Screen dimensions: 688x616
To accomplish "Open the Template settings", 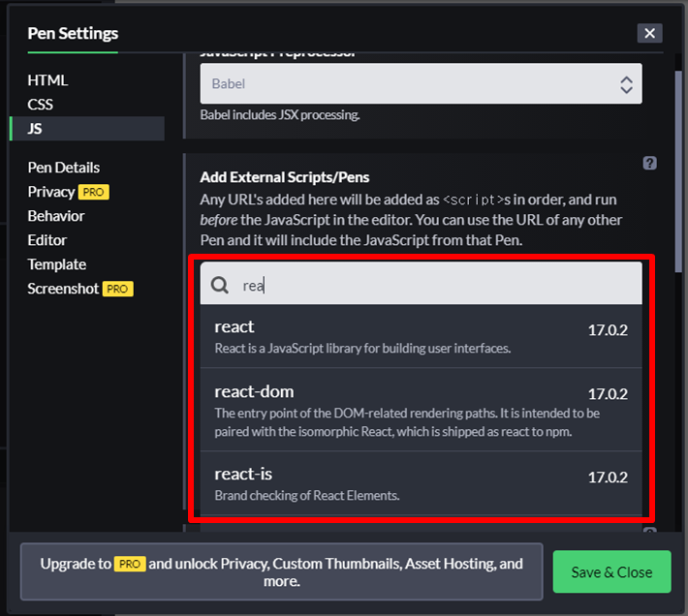I will click(x=56, y=264).
